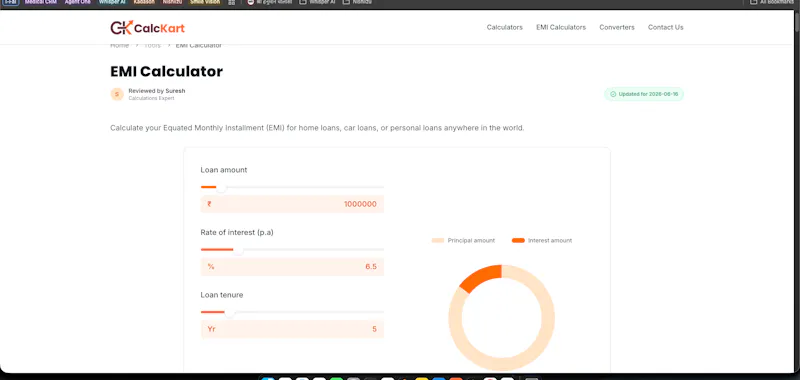Screen dimensions: 800x380
Task: Click the Loan tenure years input field
Action: tap(292, 329)
